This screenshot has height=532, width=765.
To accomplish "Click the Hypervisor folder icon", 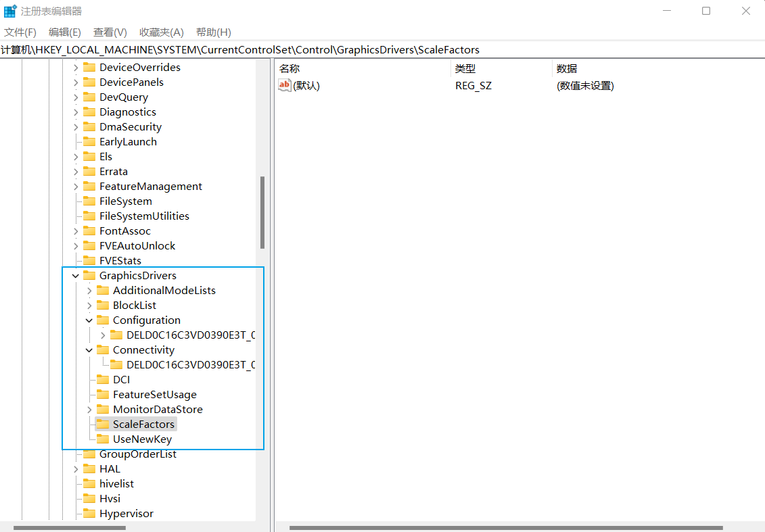I will [89, 514].
